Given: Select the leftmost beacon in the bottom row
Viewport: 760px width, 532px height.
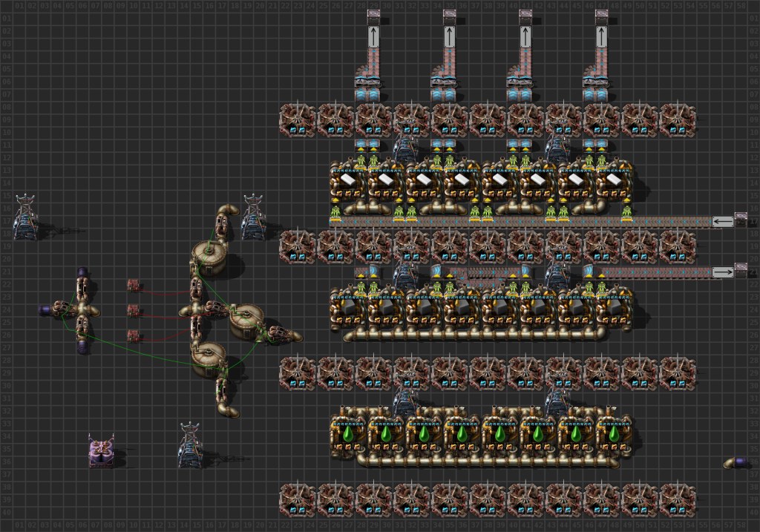Looking at the screenshot, I should pos(298,499).
